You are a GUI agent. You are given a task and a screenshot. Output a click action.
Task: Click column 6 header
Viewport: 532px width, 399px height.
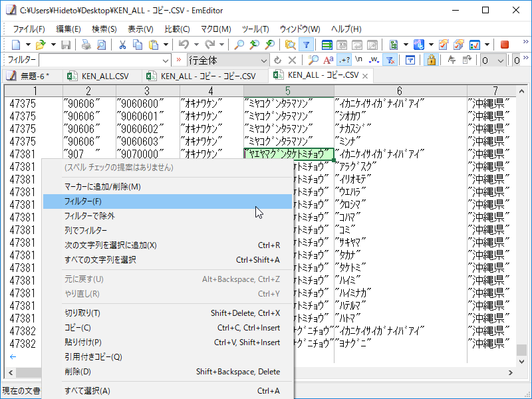400,91
